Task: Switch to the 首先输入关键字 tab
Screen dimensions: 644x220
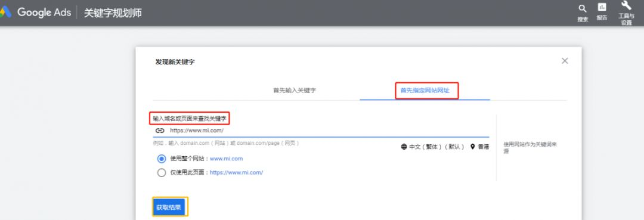Action: (295, 91)
